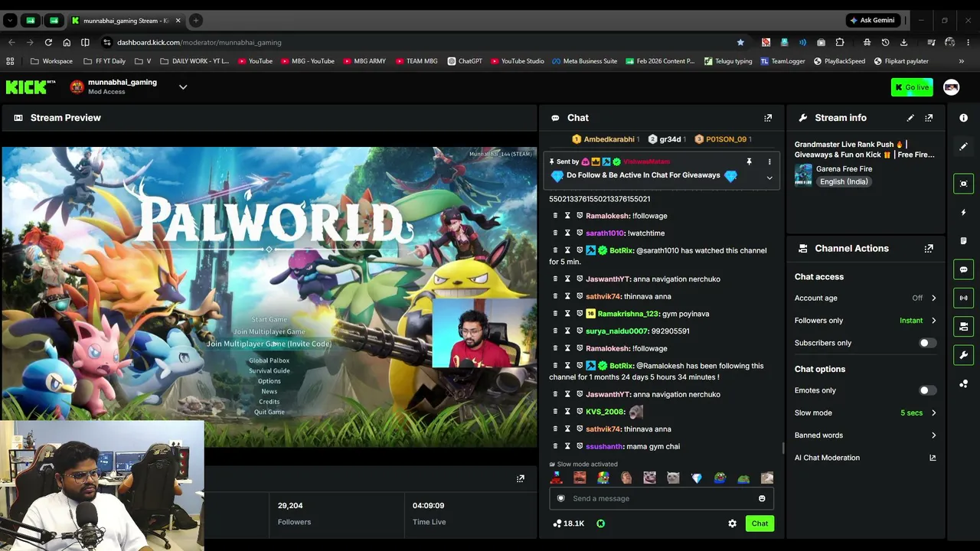Open chat settings gear icon
This screenshot has width=980, height=551.
(733, 523)
